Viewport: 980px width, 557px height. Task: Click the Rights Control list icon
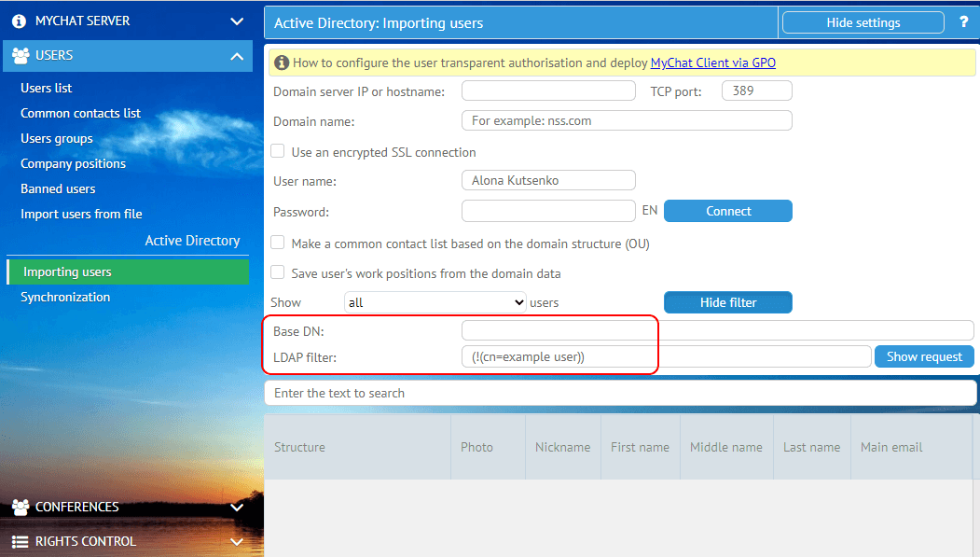click(x=20, y=541)
